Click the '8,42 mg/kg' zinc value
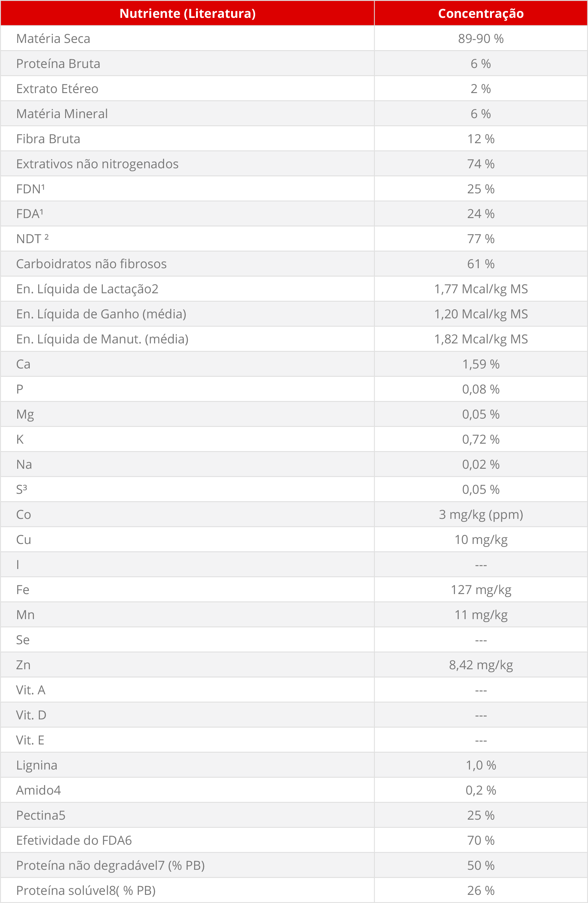The width and height of the screenshot is (588, 903). pos(481,665)
